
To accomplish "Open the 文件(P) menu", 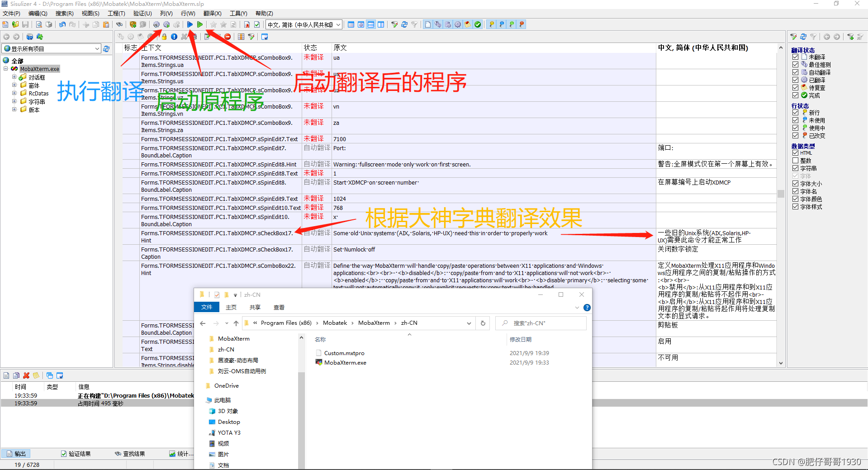I will 11,14.
